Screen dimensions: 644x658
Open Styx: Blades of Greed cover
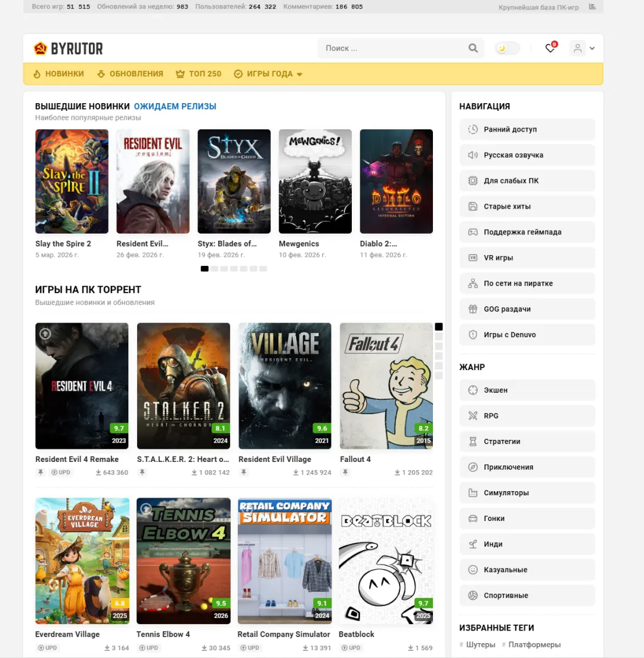(234, 181)
